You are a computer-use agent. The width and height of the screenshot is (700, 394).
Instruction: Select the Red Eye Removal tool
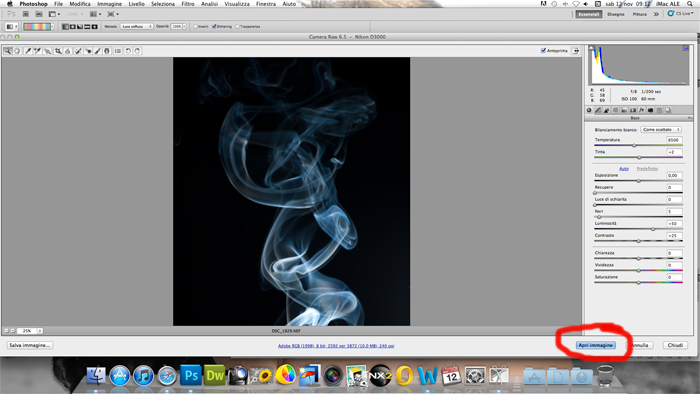click(x=88, y=51)
